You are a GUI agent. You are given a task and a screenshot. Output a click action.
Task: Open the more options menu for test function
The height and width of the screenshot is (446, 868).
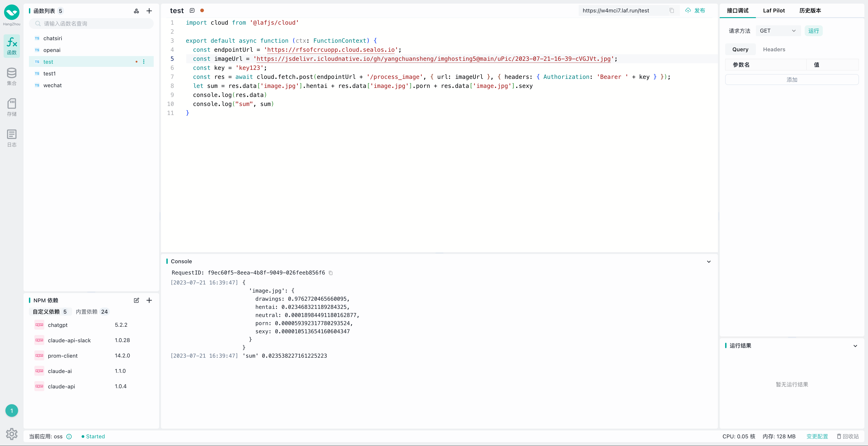(x=144, y=62)
